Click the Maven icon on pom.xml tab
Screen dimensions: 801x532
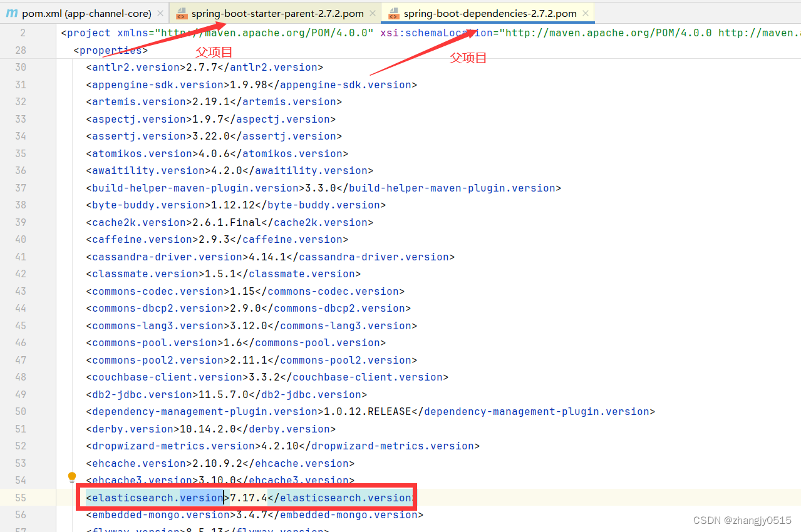[x=11, y=13]
